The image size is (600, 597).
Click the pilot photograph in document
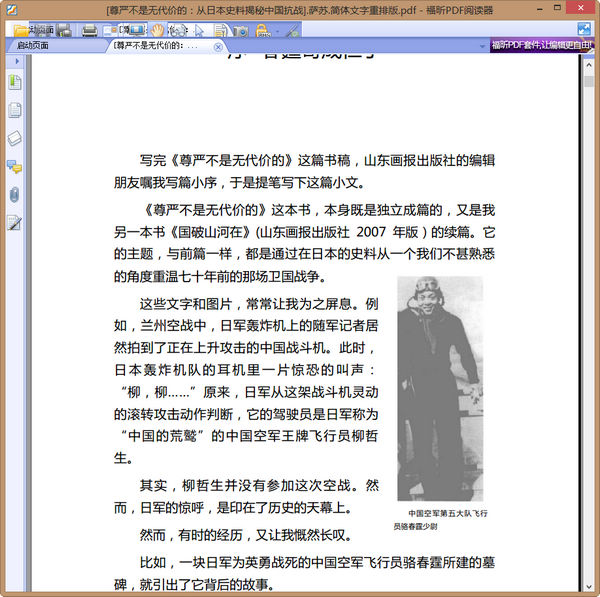click(440, 388)
